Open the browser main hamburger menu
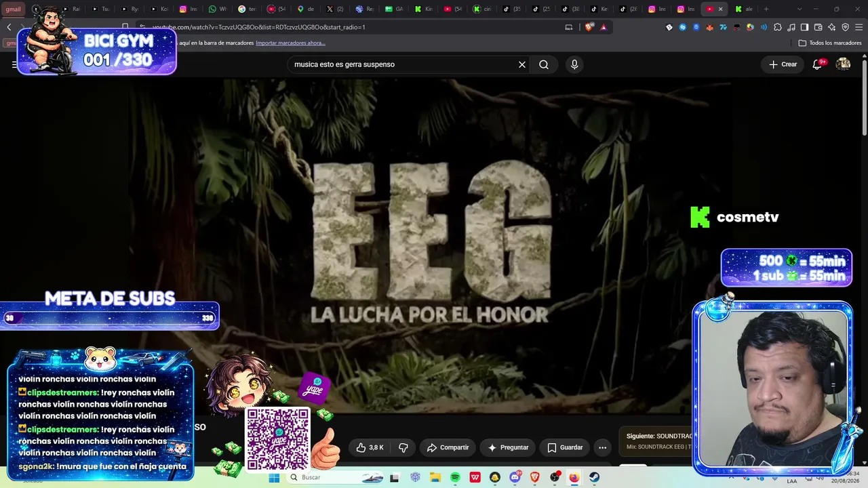This screenshot has height=488, width=868. 859,27
